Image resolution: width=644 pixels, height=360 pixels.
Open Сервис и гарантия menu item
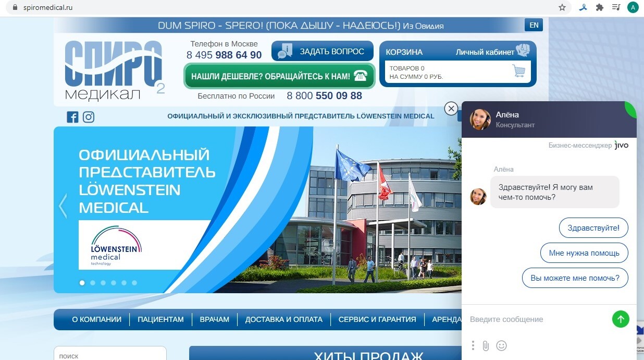click(377, 319)
